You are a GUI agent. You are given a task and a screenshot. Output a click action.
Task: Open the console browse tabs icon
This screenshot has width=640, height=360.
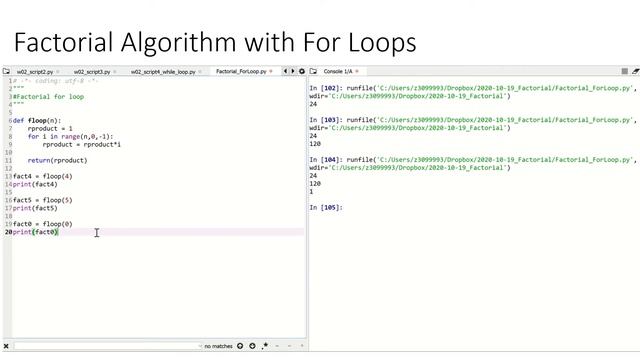313,71
